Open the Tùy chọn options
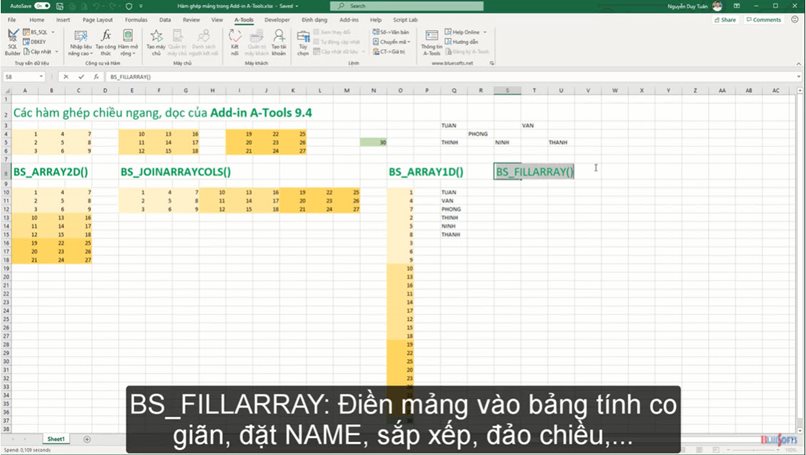Screen dimensions: 806x455 tap(303, 42)
